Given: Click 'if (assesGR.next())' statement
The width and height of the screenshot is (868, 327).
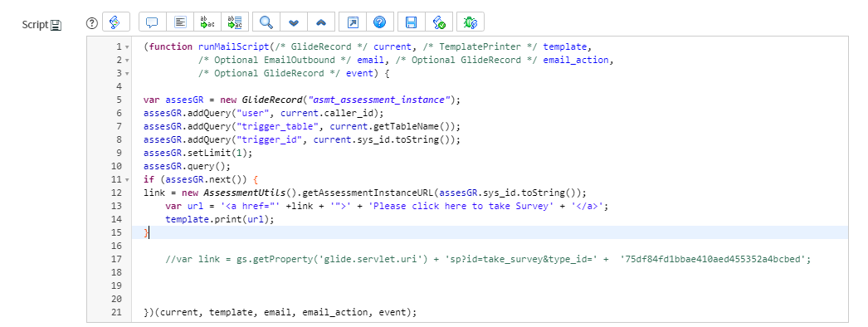Looking at the screenshot, I should (195, 180).
